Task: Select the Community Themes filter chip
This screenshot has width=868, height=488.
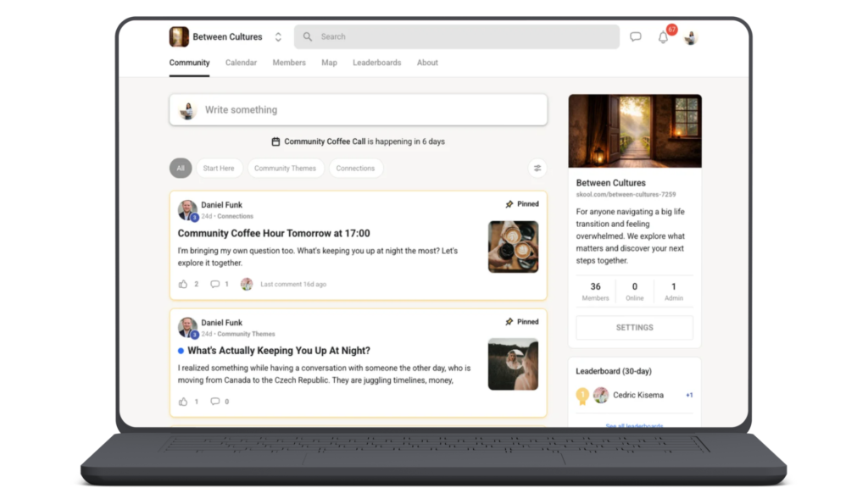Action: [x=285, y=169]
